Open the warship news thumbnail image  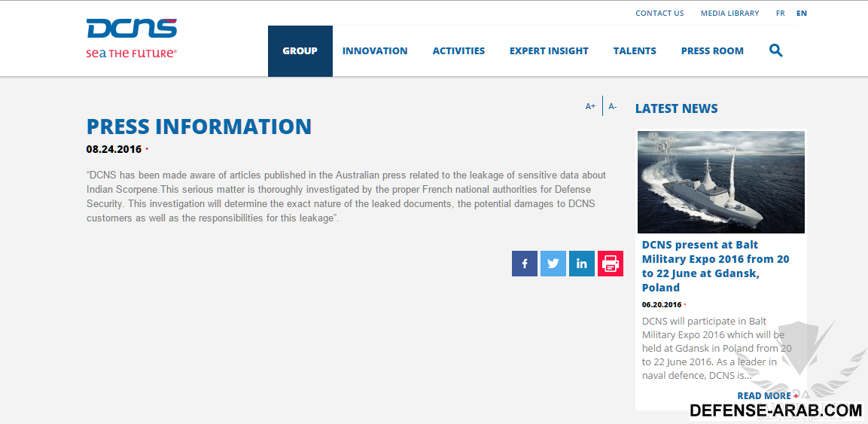720,182
